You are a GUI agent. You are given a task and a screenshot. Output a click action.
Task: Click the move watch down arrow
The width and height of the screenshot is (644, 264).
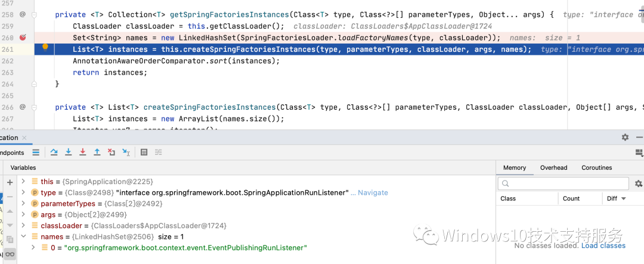10,225
